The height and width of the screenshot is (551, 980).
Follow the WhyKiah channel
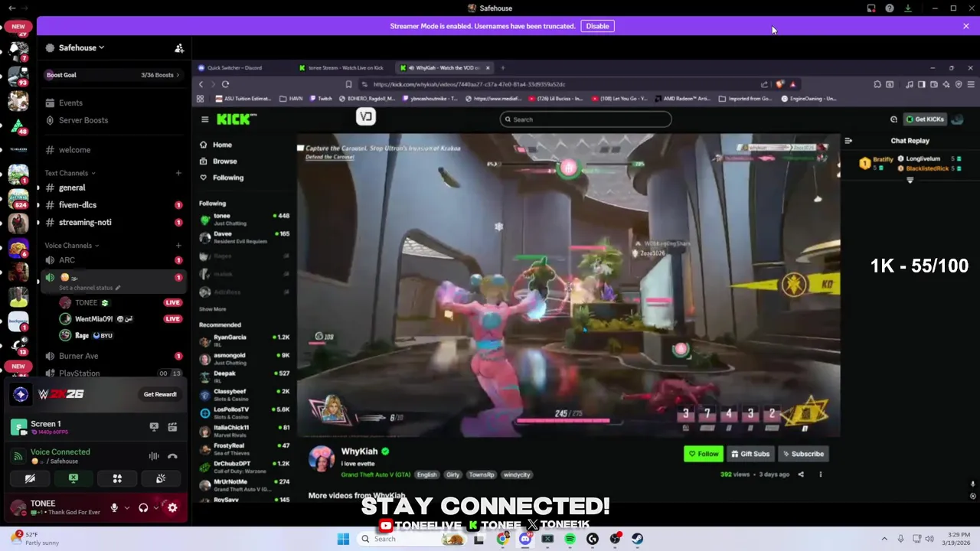703,455
